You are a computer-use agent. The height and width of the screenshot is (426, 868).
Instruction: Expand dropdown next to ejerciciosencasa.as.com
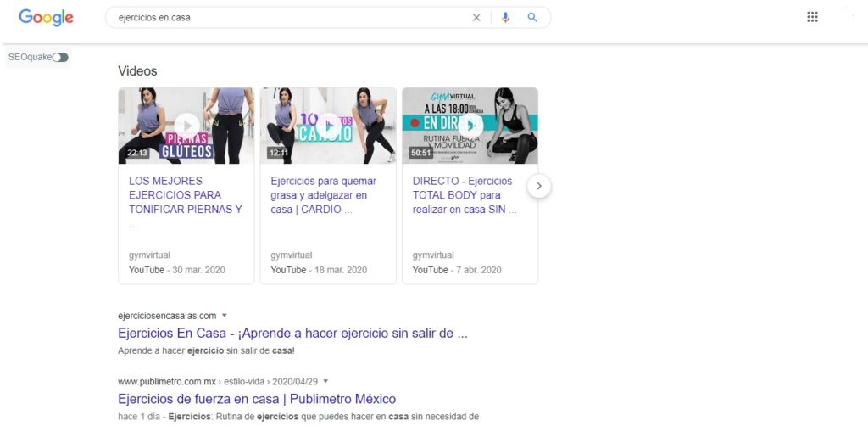click(x=225, y=315)
